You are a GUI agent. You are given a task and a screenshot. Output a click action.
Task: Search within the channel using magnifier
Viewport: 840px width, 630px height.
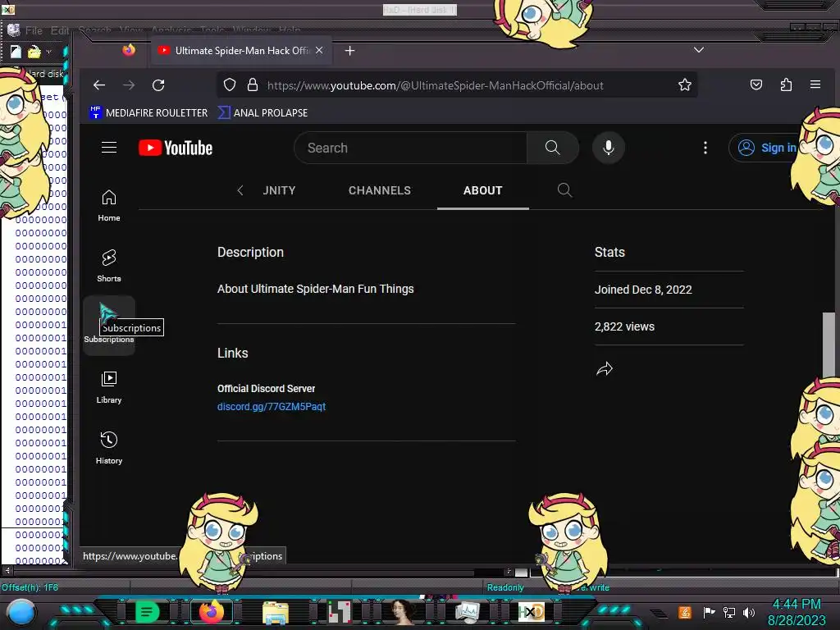click(x=564, y=190)
